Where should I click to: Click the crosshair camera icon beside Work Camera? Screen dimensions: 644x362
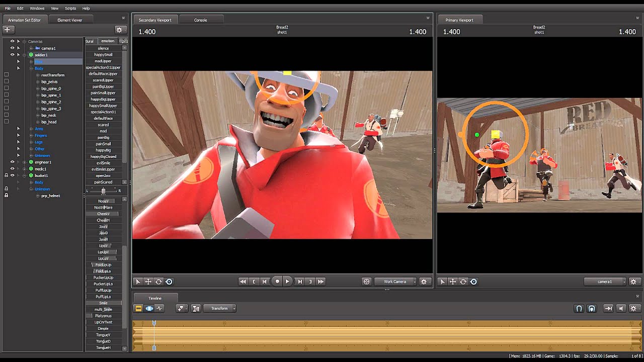pos(366,282)
